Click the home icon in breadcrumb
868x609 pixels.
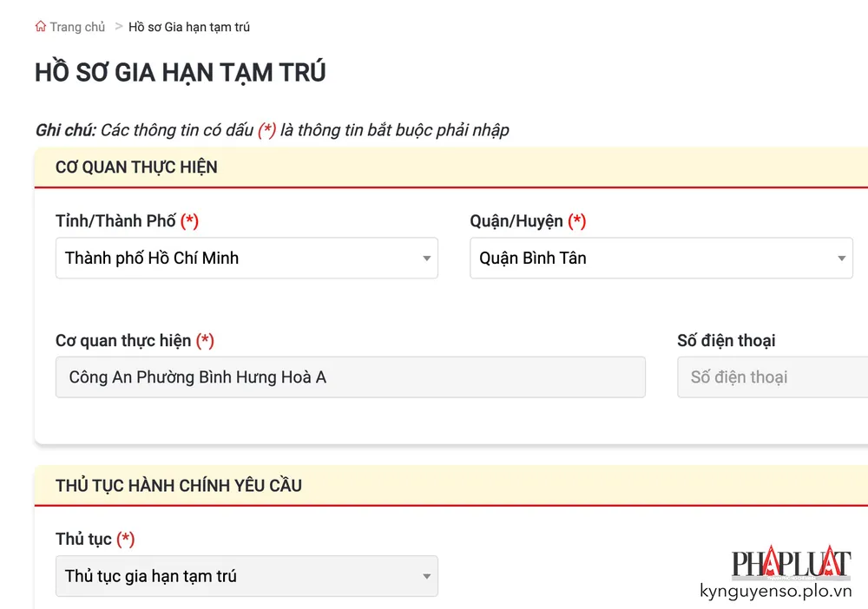point(40,26)
